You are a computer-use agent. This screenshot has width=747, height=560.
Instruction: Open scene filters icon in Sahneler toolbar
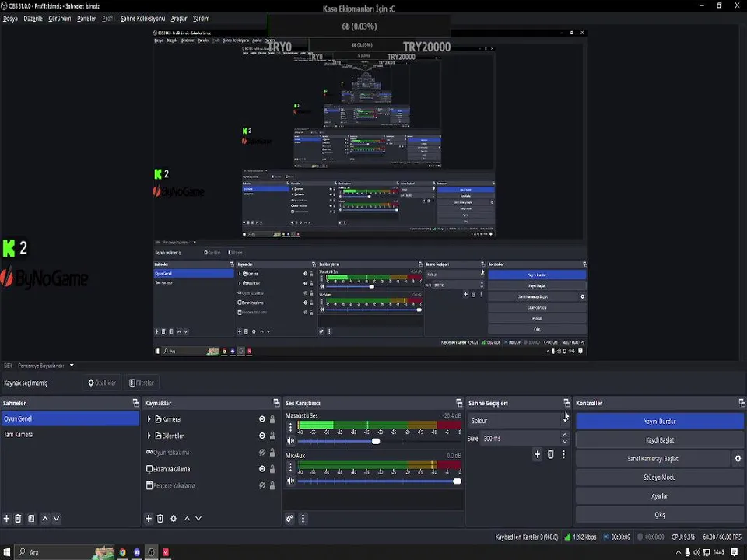click(x=31, y=519)
